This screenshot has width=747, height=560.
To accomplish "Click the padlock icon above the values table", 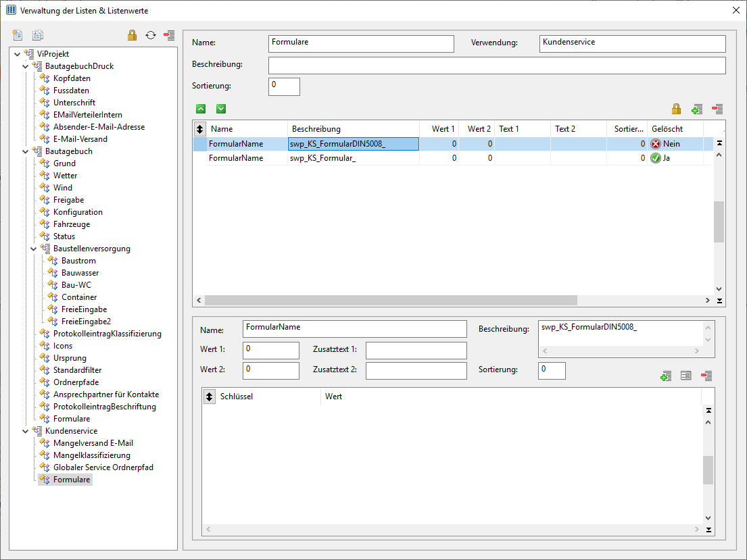I will tap(676, 109).
